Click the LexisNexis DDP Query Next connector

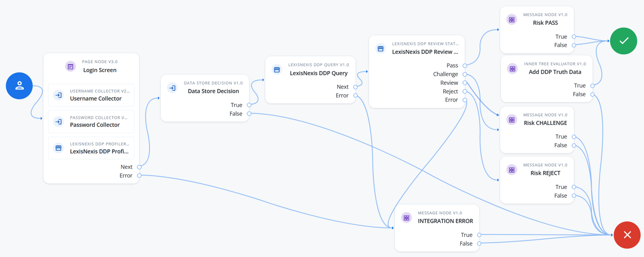point(356,87)
